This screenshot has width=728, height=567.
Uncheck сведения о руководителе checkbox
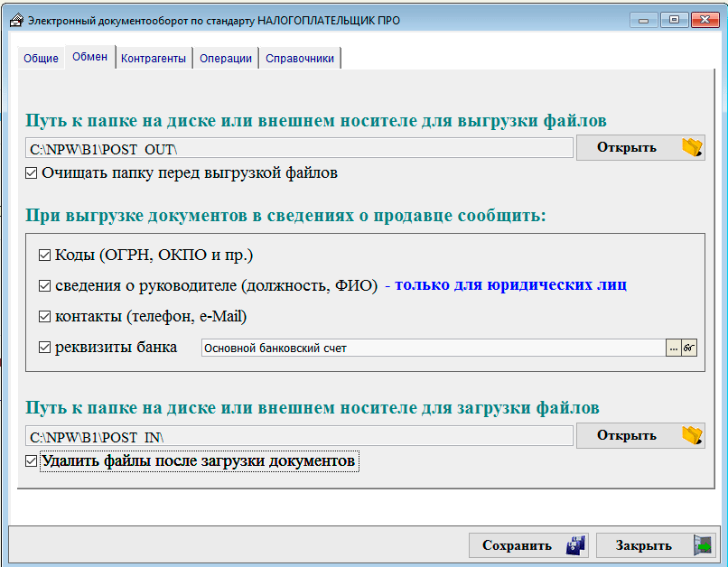click(x=44, y=286)
